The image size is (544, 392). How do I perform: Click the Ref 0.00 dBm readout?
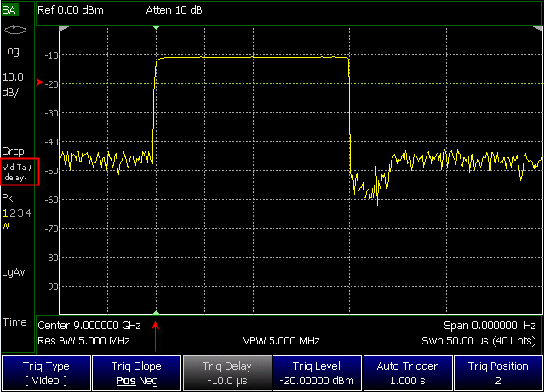coord(71,10)
